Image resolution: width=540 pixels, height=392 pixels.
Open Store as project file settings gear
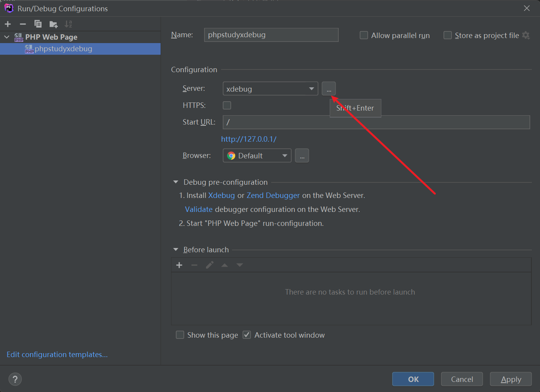526,35
